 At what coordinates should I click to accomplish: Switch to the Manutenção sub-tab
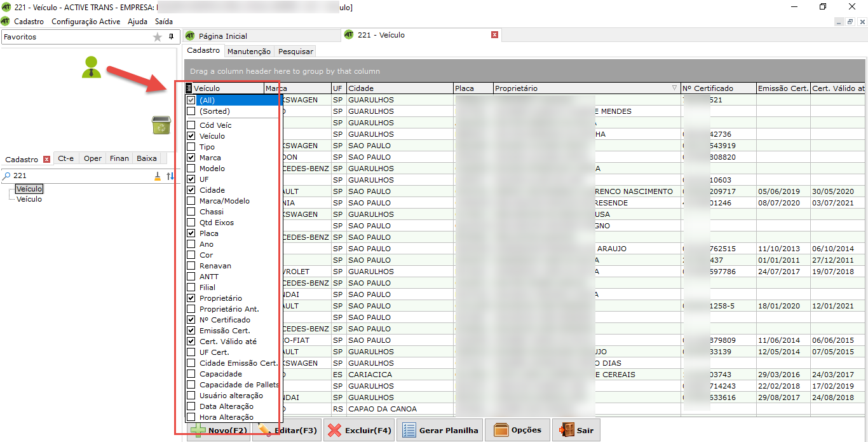249,52
